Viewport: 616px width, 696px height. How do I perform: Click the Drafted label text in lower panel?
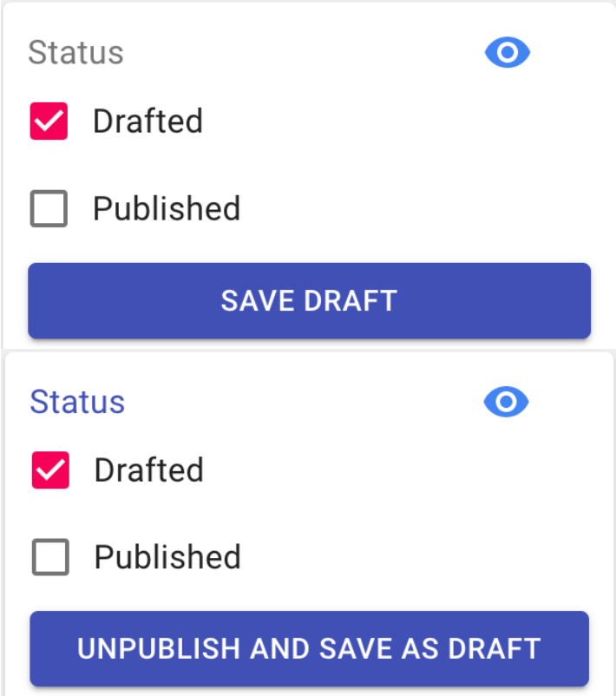click(149, 470)
